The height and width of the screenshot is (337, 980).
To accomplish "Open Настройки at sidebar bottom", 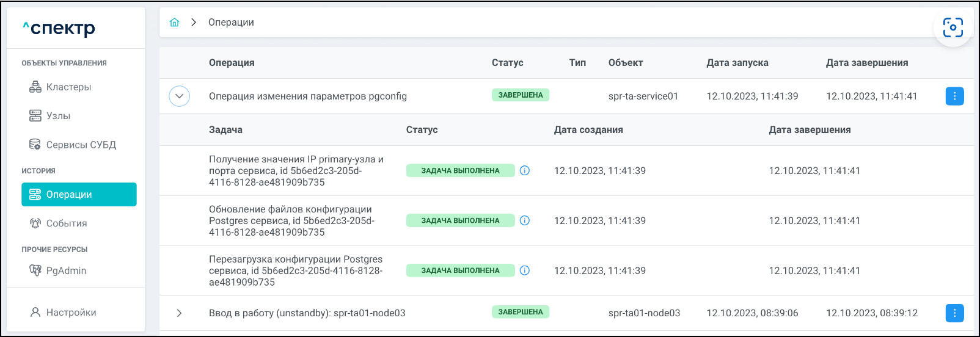I will coord(71,313).
